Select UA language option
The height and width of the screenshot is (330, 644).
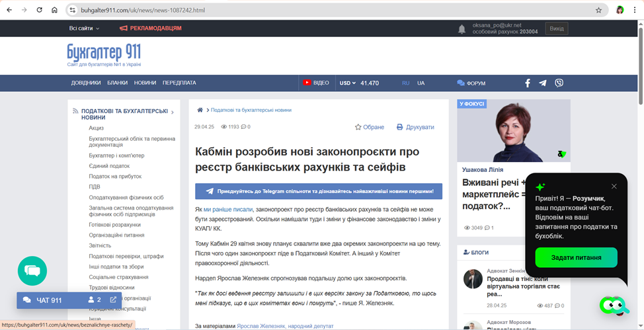pos(421,83)
